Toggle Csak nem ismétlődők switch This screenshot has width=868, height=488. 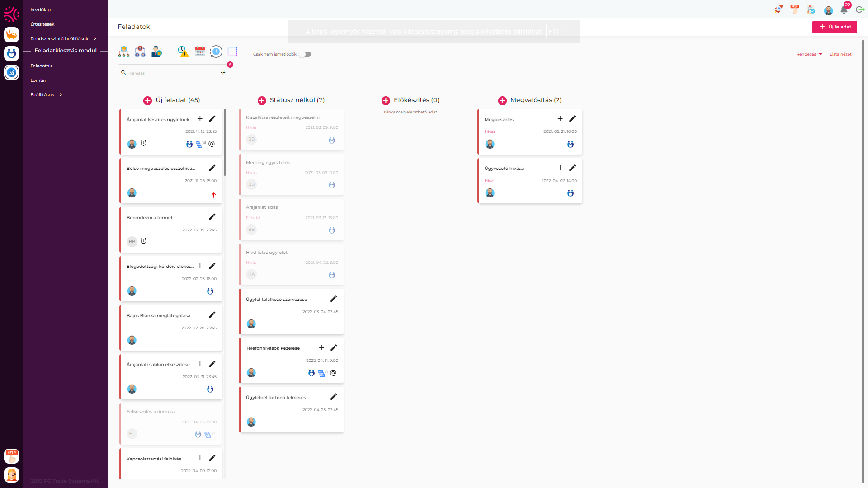coord(306,54)
